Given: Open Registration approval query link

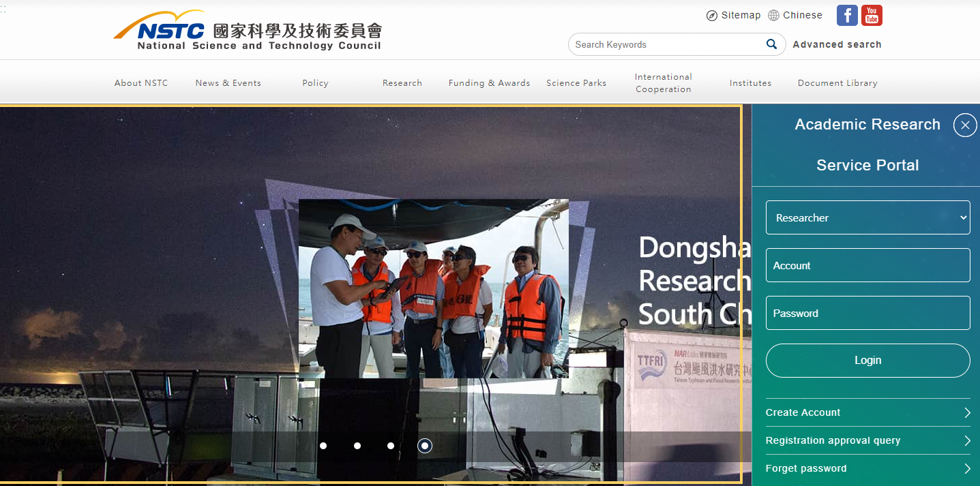Looking at the screenshot, I should pos(833,440).
